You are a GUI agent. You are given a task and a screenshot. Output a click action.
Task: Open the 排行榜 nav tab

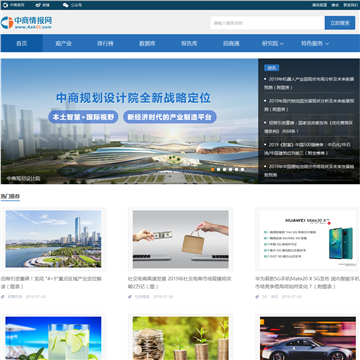105,43
